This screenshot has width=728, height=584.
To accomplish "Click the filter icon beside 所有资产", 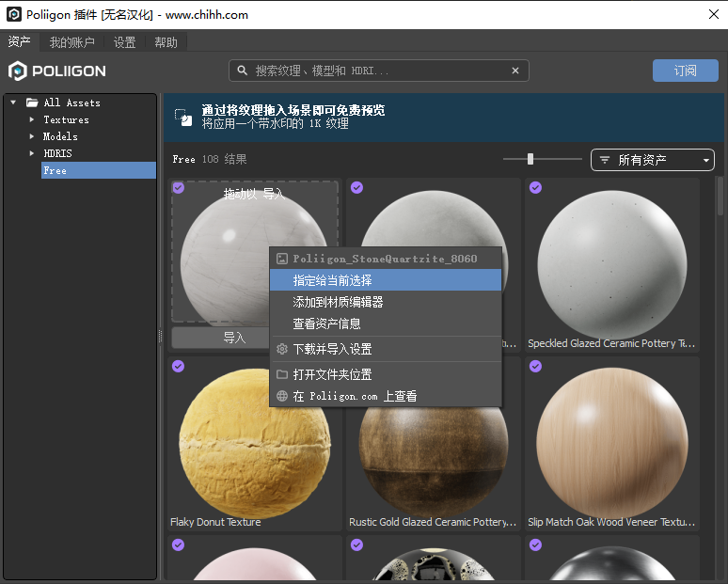I will [605, 161].
